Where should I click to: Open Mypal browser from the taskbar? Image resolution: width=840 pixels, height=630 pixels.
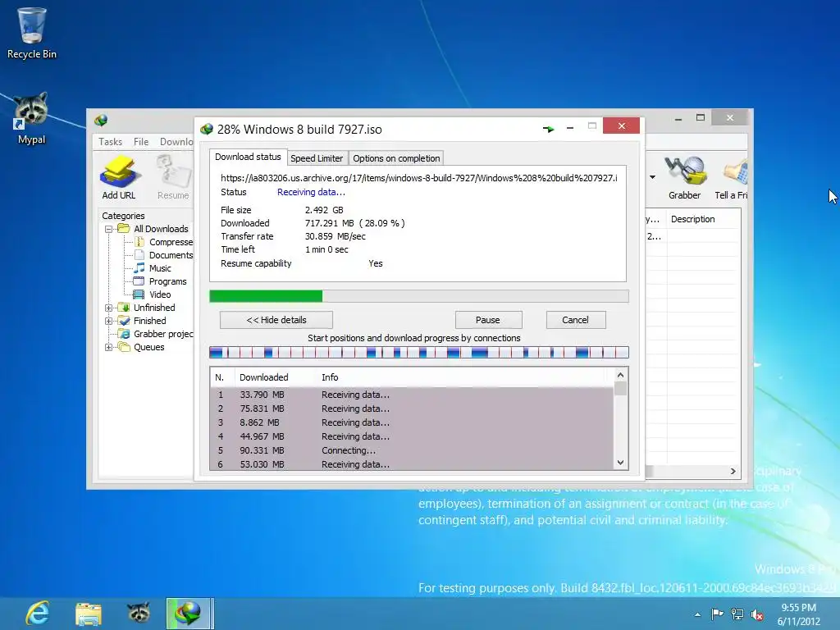click(139, 614)
